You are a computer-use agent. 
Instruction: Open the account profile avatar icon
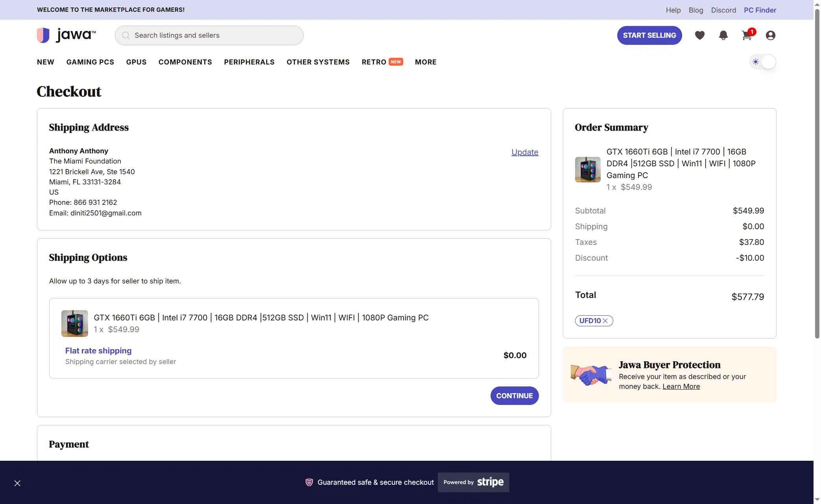coord(770,35)
